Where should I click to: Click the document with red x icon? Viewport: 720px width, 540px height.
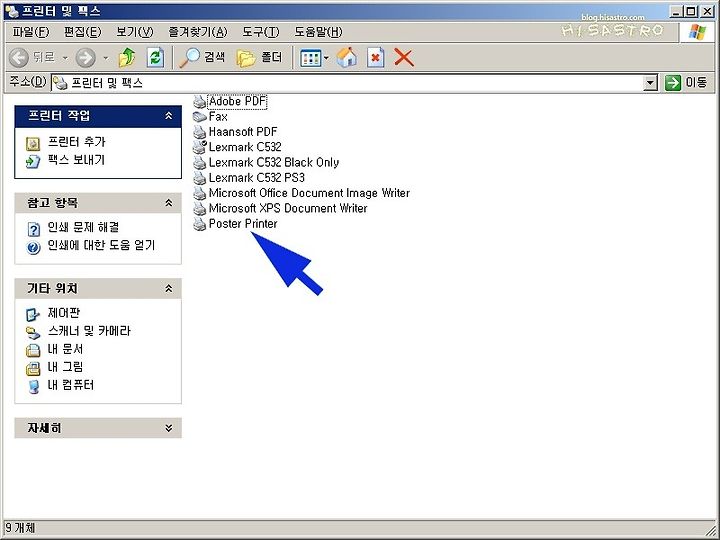click(375, 57)
